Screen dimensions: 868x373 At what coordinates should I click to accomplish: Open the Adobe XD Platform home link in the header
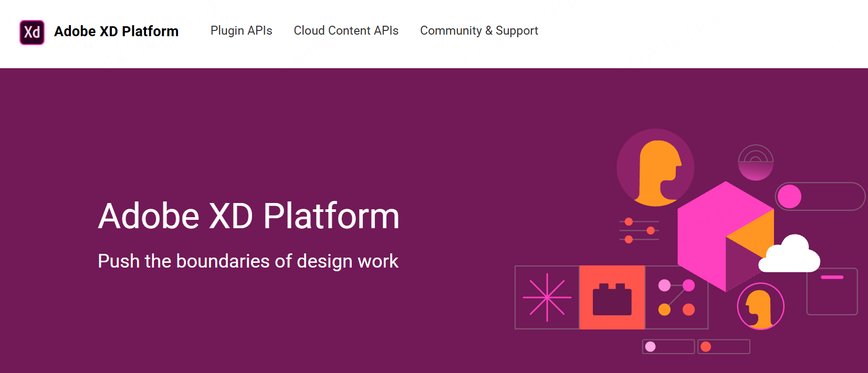116,31
